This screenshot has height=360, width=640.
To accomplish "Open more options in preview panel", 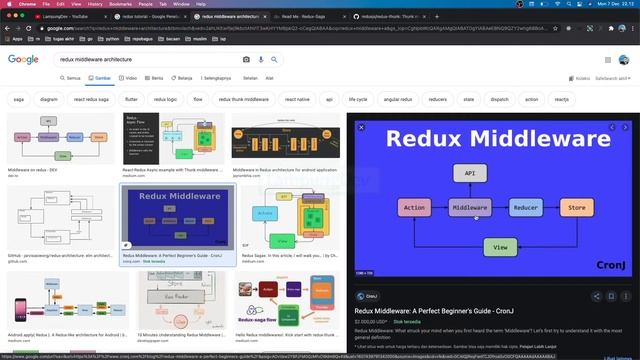I will (x=626, y=296).
